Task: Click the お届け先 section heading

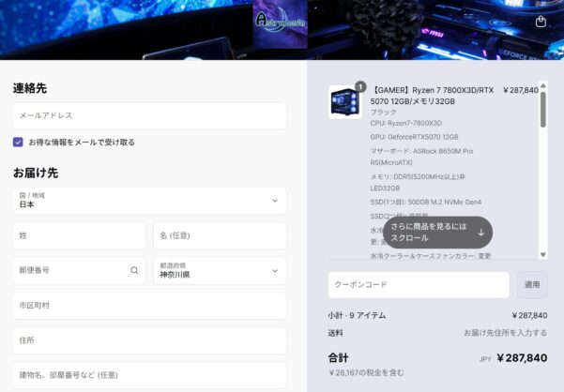Action: click(x=36, y=173)
